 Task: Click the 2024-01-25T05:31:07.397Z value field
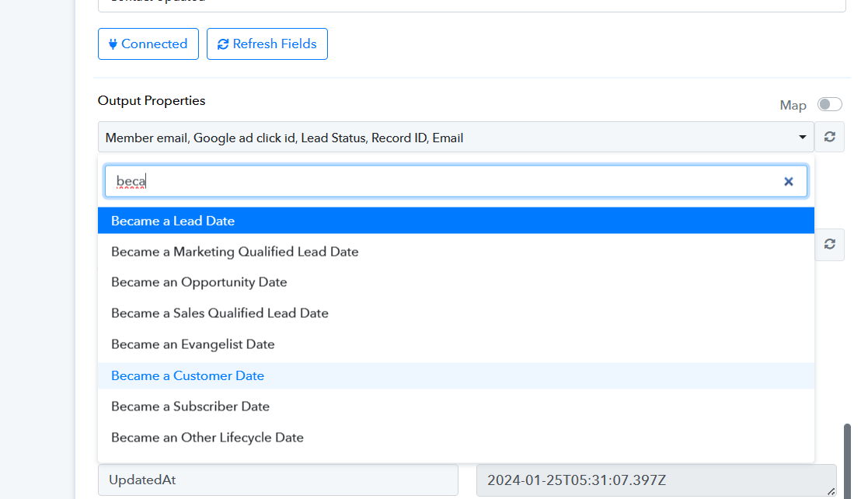tap(656, 480)
